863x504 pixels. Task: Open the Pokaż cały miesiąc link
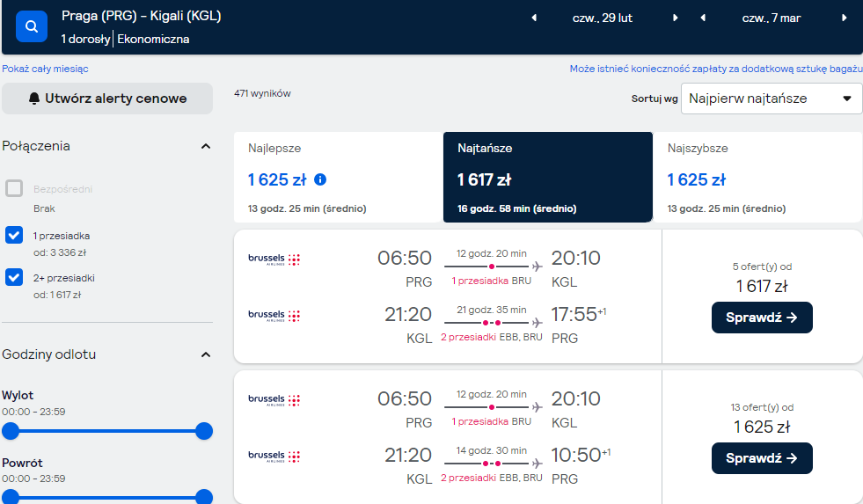pyautogui.click(x=45, y=69)
